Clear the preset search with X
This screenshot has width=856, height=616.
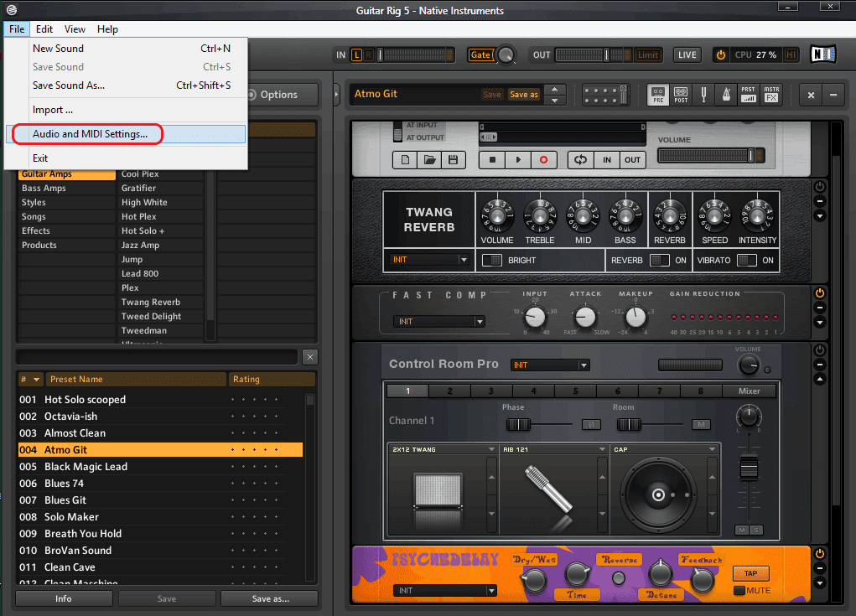310,357
